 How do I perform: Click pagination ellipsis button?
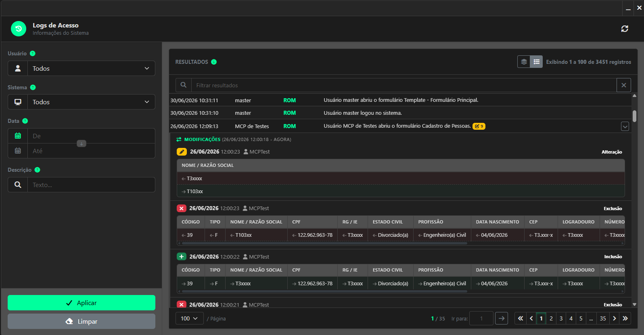[x=591, y=318]
